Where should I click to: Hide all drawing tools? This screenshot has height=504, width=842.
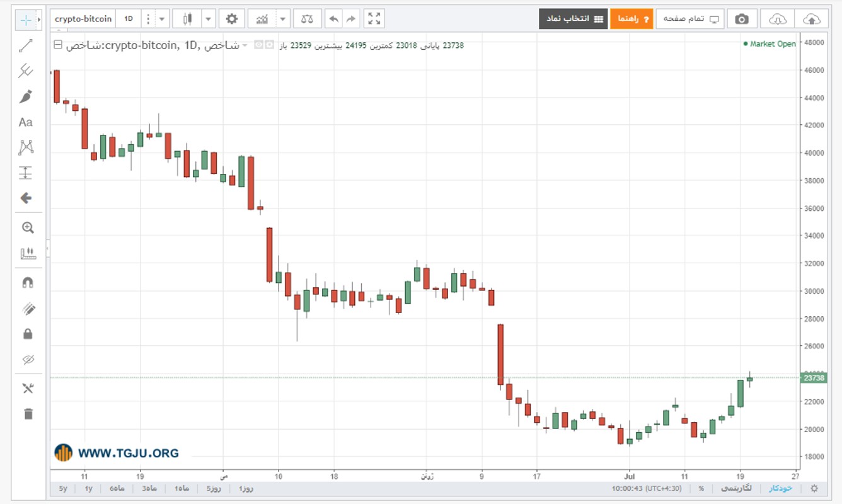coord(28,360)
